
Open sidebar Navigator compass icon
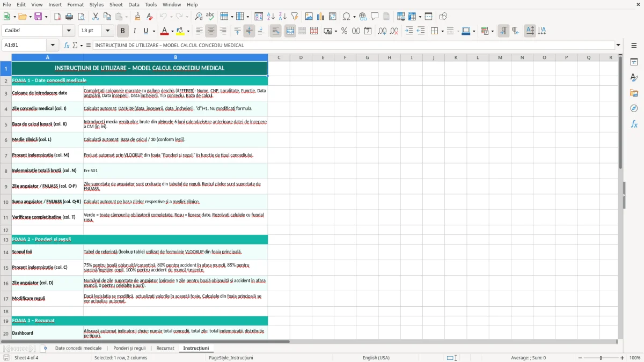click(x=634, y=108)
